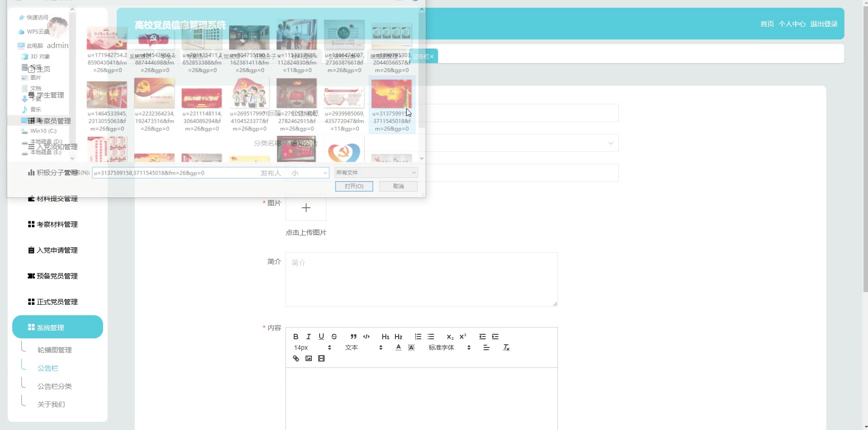
Task: Select 轮播图管理 submenu item
Action: [54, 350]
